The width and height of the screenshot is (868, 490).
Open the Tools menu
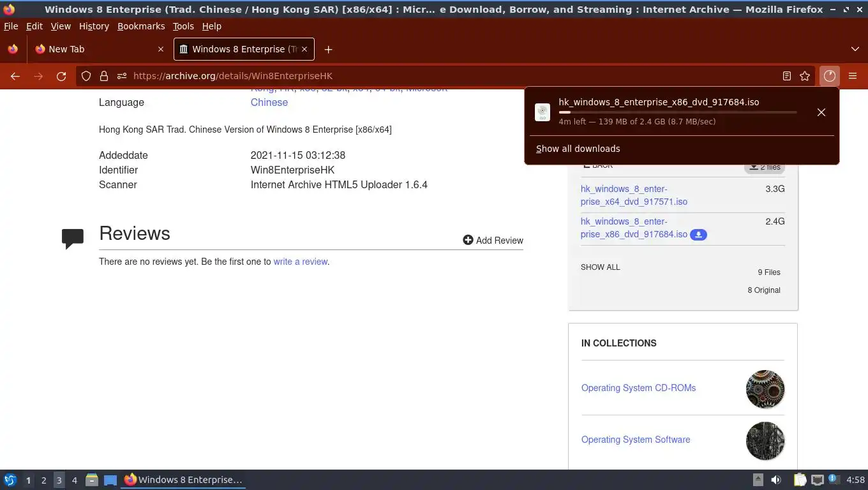183,26
